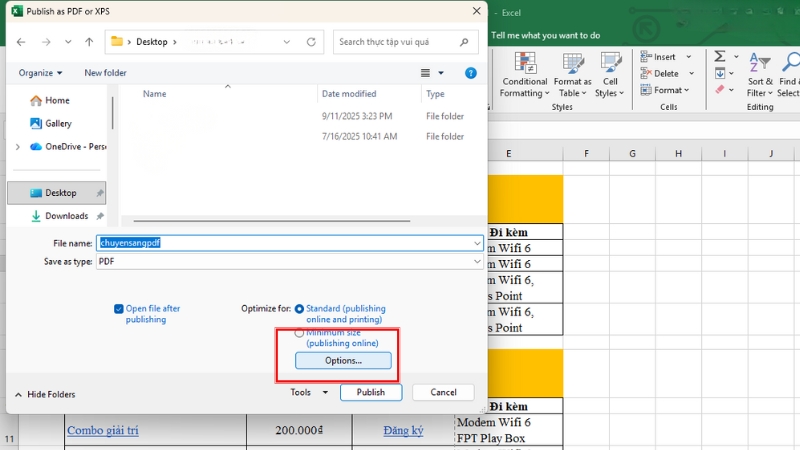The height and width of the screenshot is (450, 800).
Task: Refresh the current folder view
Action: tap(312, 42)
